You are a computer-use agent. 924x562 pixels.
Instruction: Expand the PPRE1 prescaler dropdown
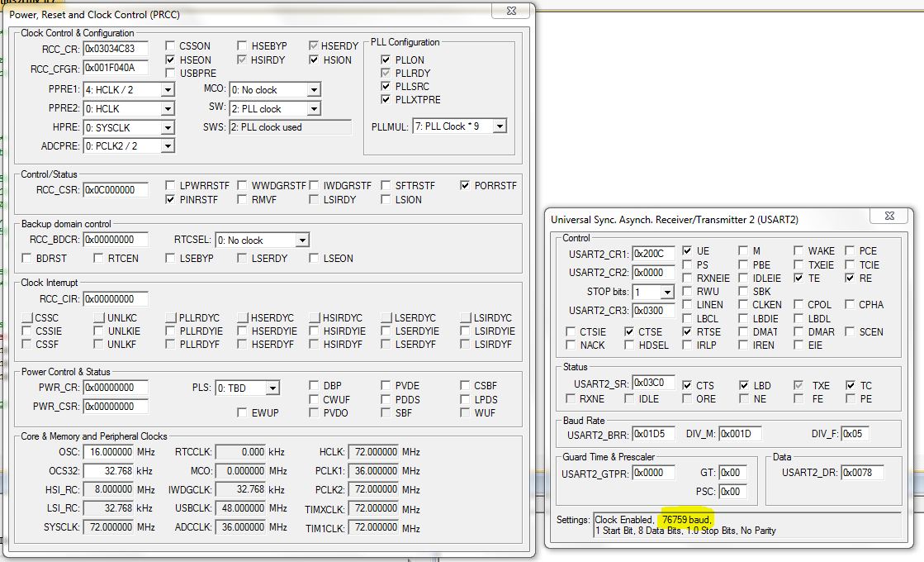(168, 90)
